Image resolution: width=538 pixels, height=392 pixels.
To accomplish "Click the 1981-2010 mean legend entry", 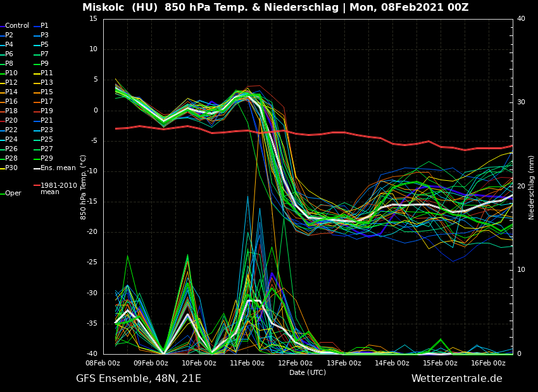I will point(58,188).
